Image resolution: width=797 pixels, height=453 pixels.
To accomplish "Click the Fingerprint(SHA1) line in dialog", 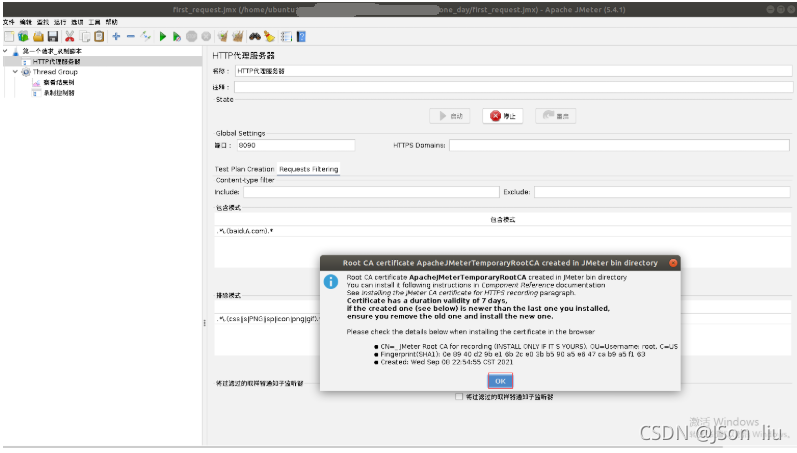I will 513,354.
